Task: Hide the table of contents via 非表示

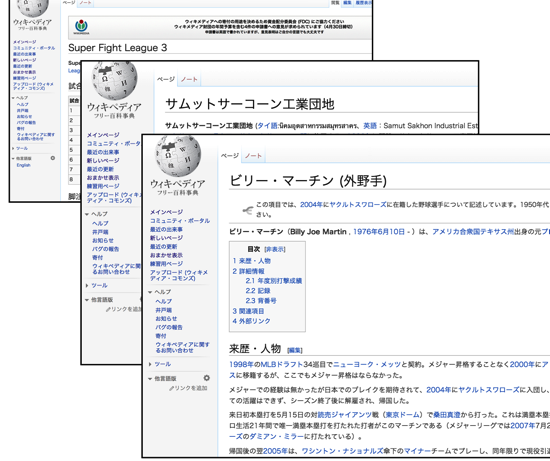Action: 275,249
